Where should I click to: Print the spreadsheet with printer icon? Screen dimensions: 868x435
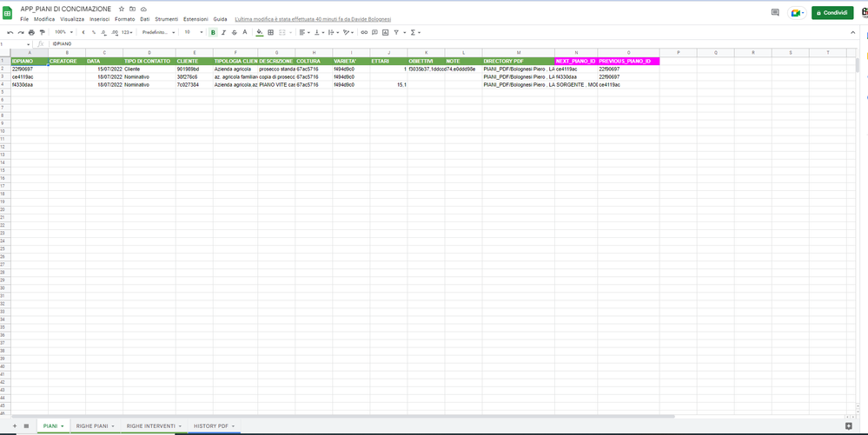coord(31,33)
